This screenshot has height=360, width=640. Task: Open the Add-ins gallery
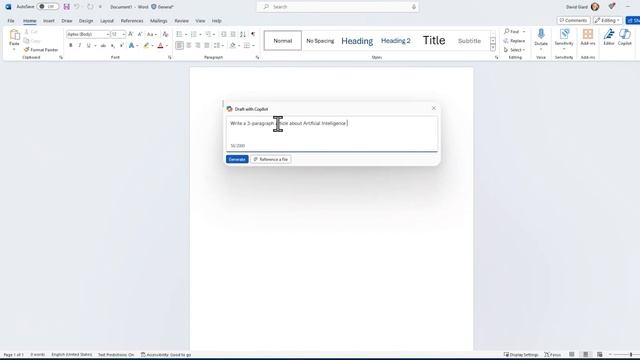pos(588,37)
